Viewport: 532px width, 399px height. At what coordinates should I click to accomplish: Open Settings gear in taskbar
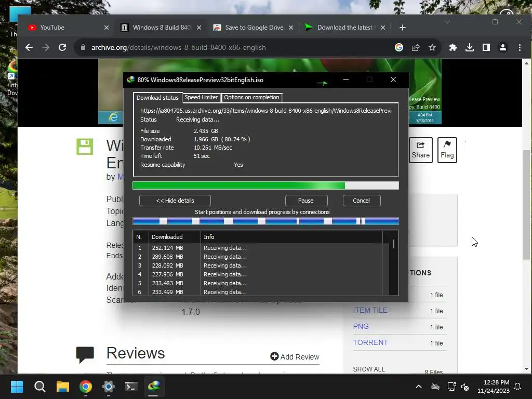pos(108,387)
